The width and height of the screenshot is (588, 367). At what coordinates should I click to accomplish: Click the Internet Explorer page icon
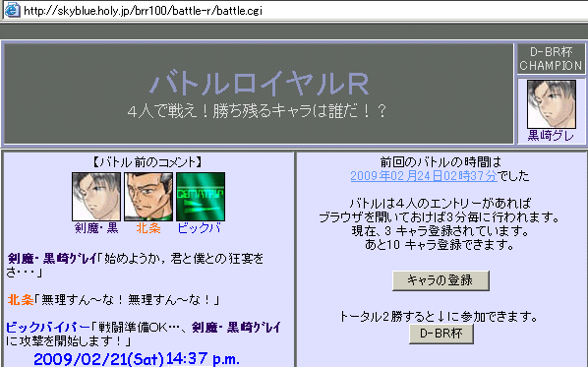click(x=11, y=10)
